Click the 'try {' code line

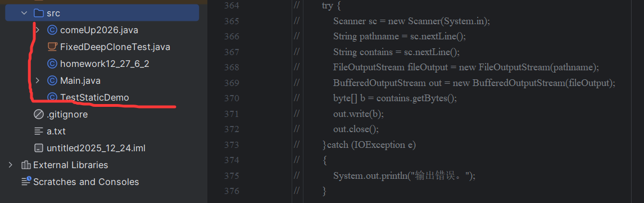tap(332, 6)
